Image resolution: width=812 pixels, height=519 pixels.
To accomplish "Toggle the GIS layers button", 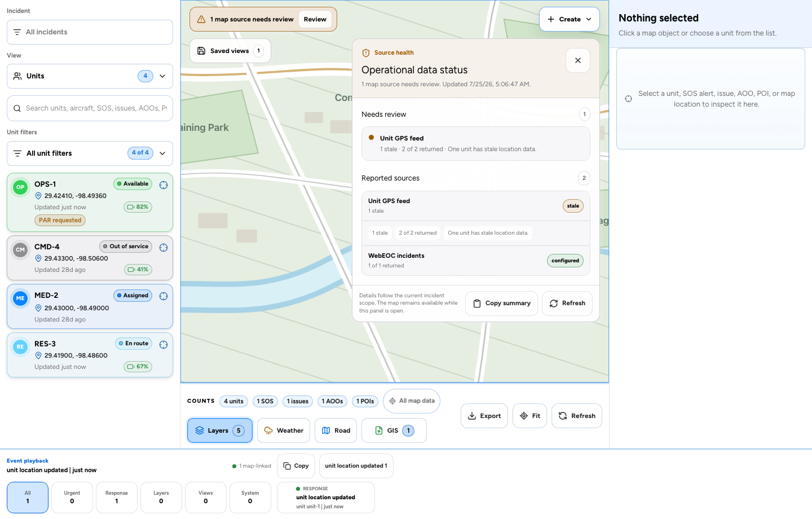I will coord(394,430).
